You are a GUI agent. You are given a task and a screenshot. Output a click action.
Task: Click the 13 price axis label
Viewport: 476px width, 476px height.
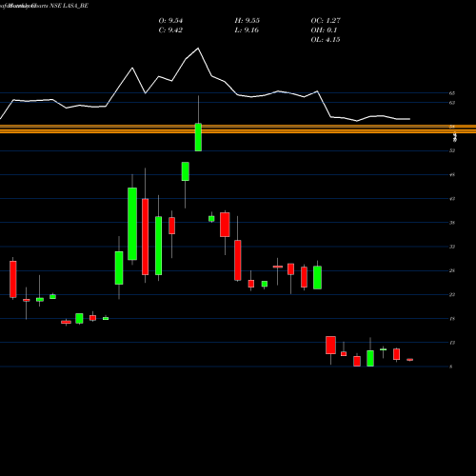[x=452, y=343]
